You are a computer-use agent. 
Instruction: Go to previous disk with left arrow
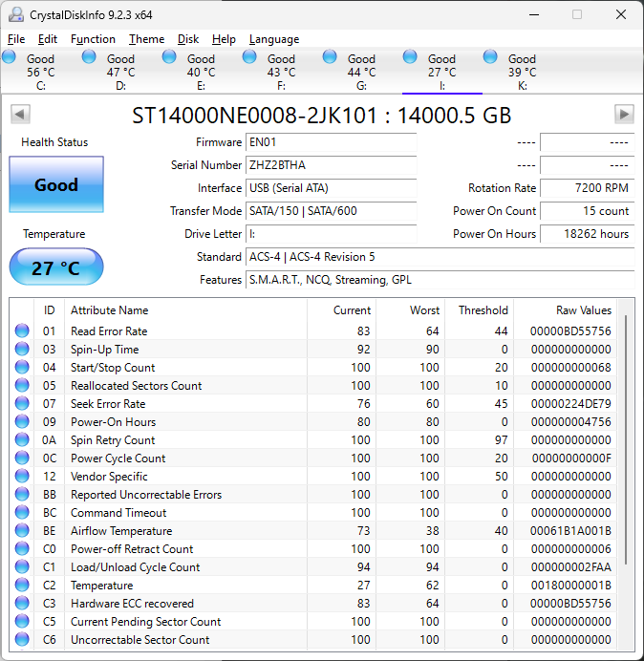tap(20, 115)
